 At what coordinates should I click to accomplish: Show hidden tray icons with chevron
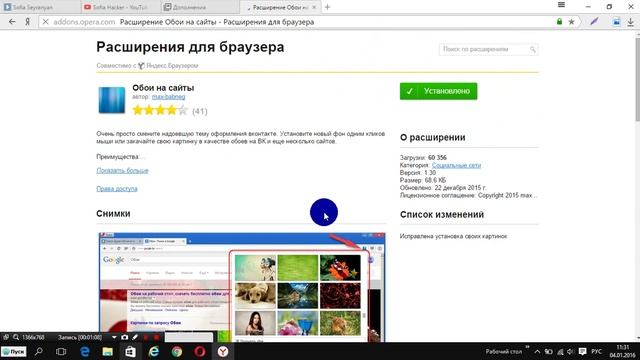tap(537, 351)
